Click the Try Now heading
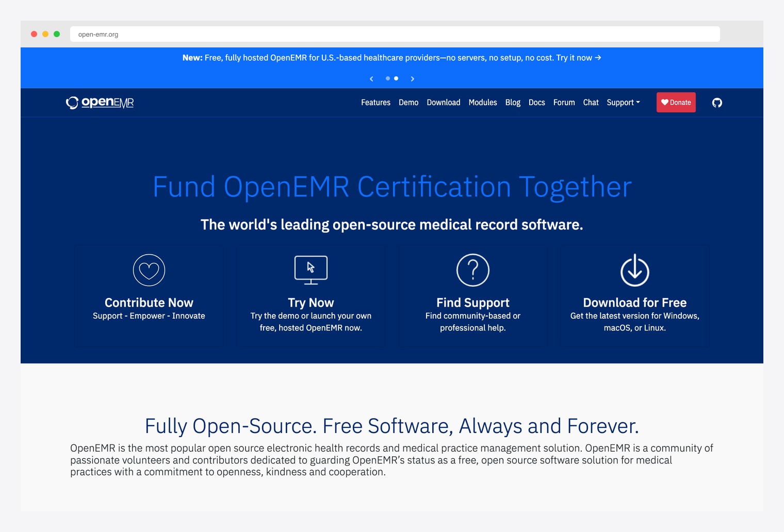 311,303
